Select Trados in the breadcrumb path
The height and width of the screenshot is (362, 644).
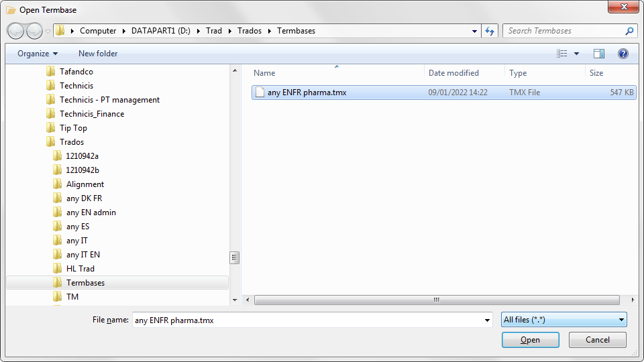pyautogui.click(x=250, y=31)
